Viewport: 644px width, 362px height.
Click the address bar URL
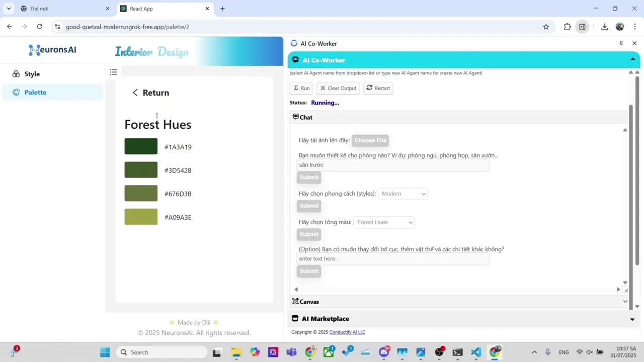tap(128, 27)
